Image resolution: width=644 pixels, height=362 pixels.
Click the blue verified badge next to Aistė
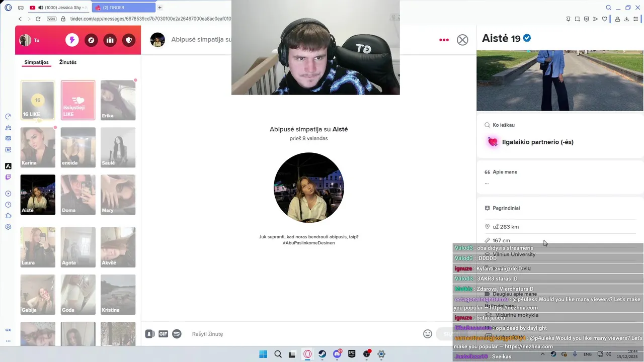[x=527, y=38]
